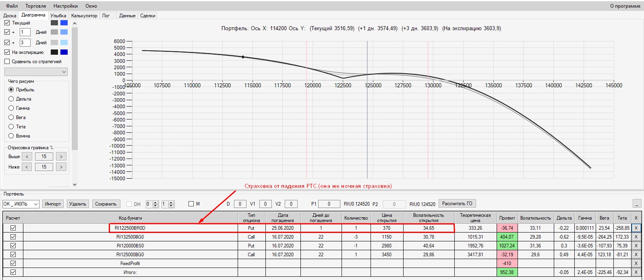Delete RI125000BG0 row with X
Screen dimensions: 644x280
636,255
